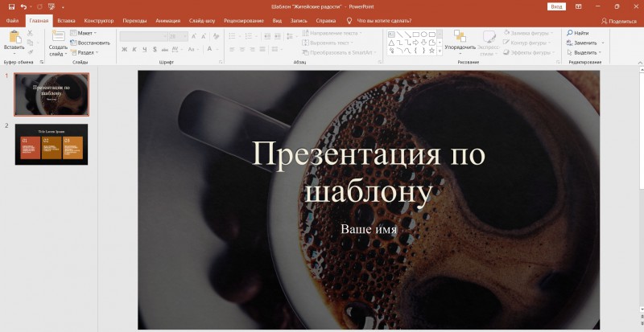Select the triangle shape in gallery
Screen dimensions: 644x332
391,43
